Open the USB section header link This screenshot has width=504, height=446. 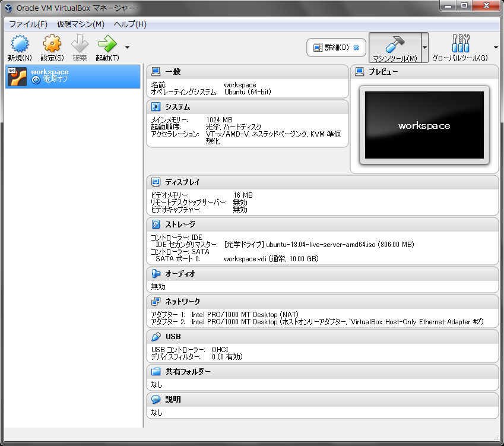173,337
